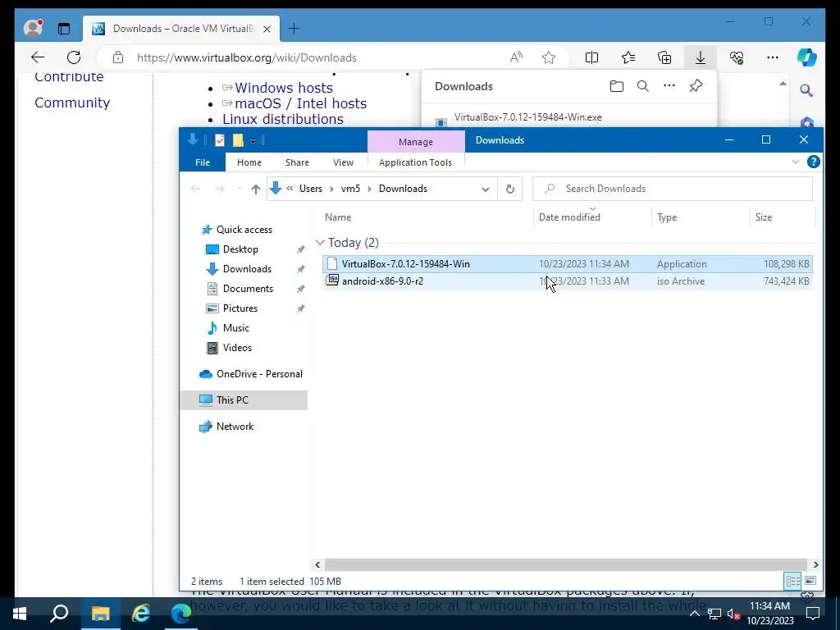
Task: Open recent locations dropdown arrow
Action: [239, 189]
